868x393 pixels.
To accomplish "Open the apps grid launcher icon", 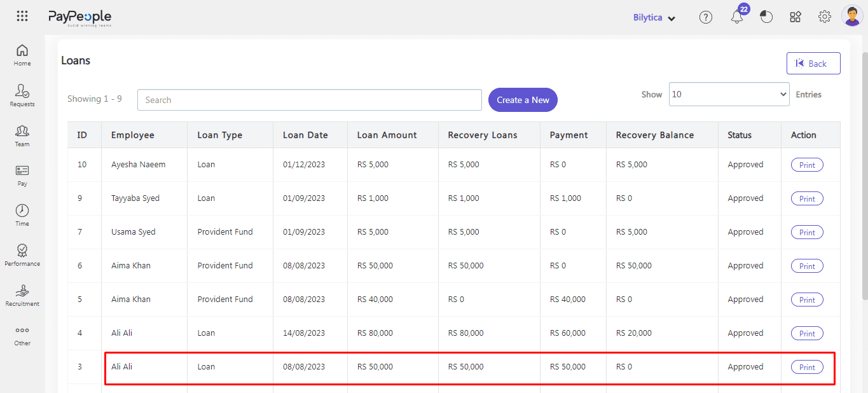I will click(22, 17).
